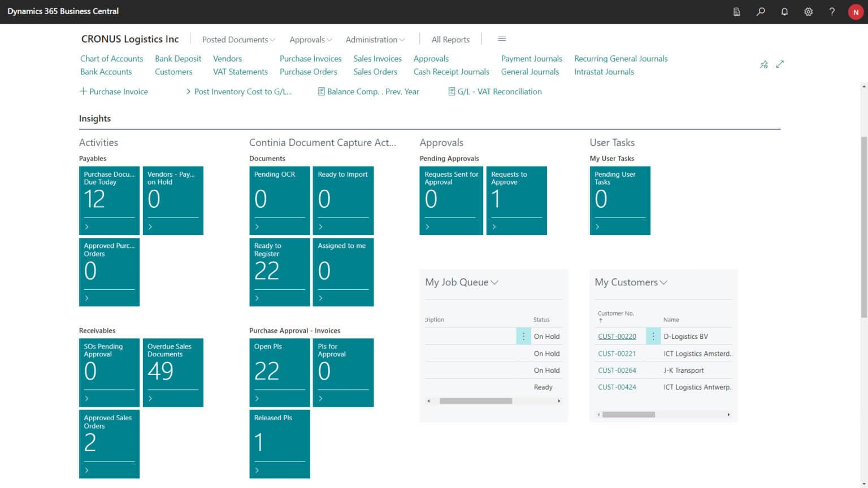The height and width of the screenshot is (488, 868).
Task: Open the Overdue Sales Documents tile
Action: 173,372
